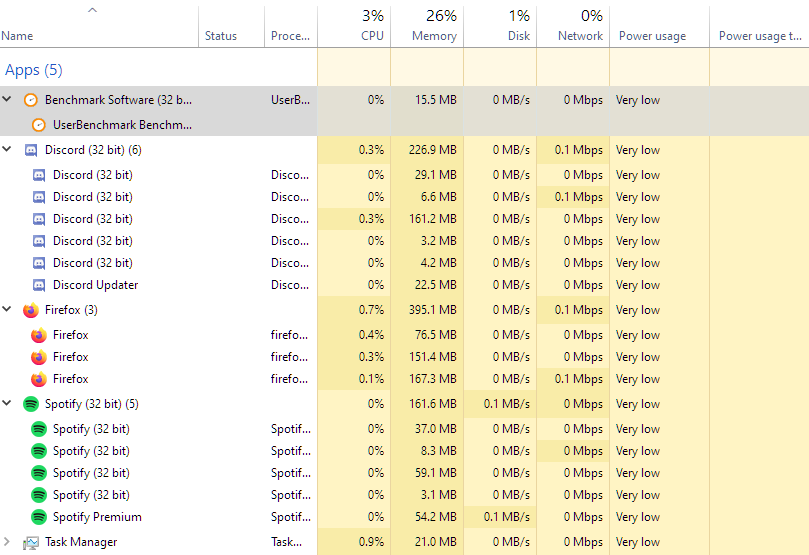Click the Discord group icon
This screenshot has width=809, height=555.
click(x=31, y=150)
